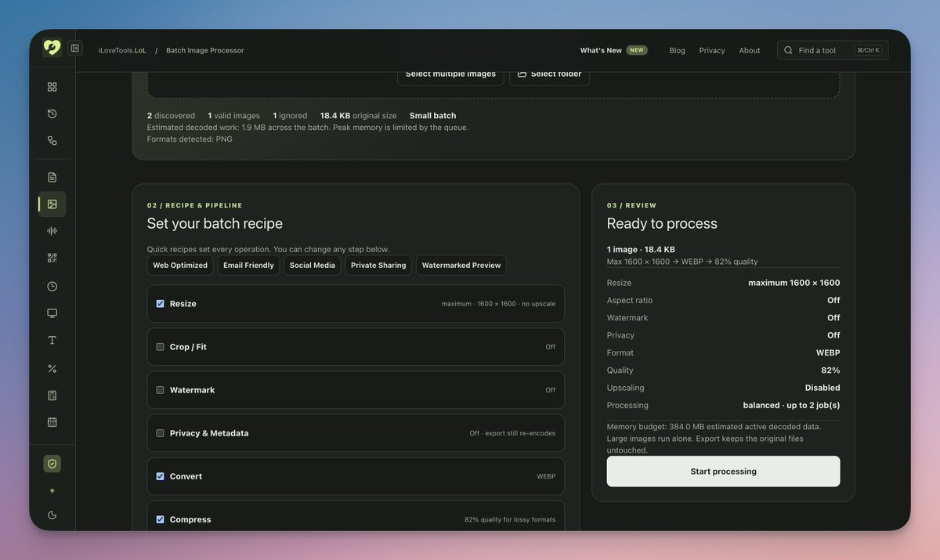940x560 pixels.
Task: Uncheck the Convert checkbox
Action: (x=160, y=476)
